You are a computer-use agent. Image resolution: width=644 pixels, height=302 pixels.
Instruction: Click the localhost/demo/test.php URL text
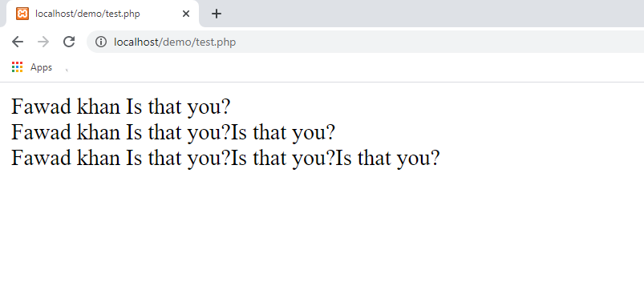(175, 42)
